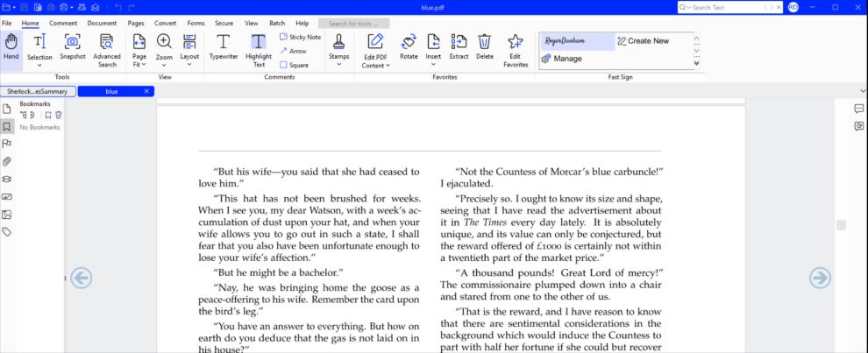The image size is (868, 353).
Task: Choose the Arrow drawing tool
Action: (x=294, y=51)
